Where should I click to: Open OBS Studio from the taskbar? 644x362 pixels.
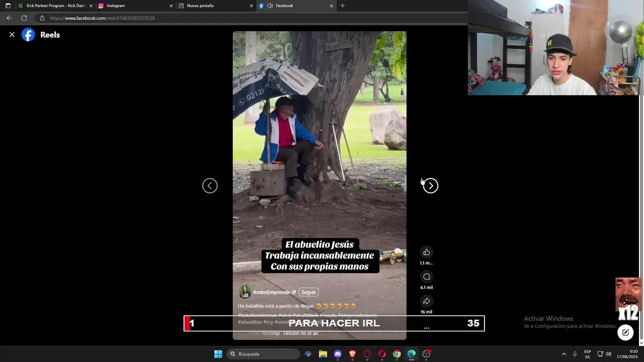click(426, 354)
